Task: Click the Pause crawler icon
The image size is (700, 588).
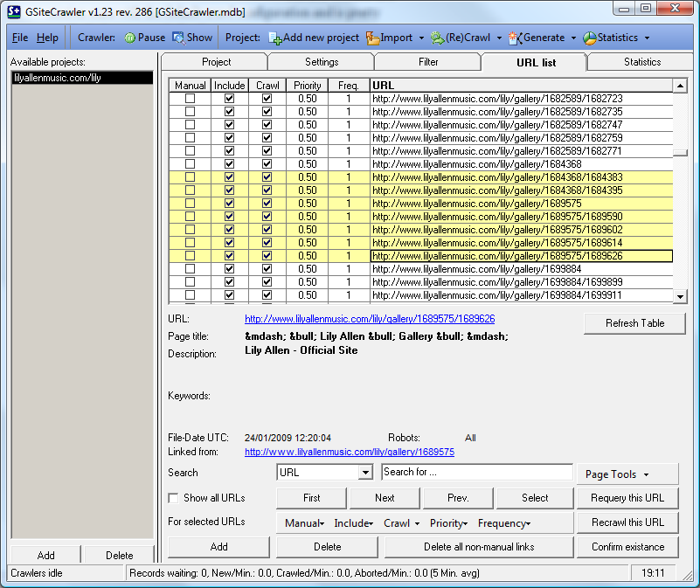Action: tap(129, 38)
